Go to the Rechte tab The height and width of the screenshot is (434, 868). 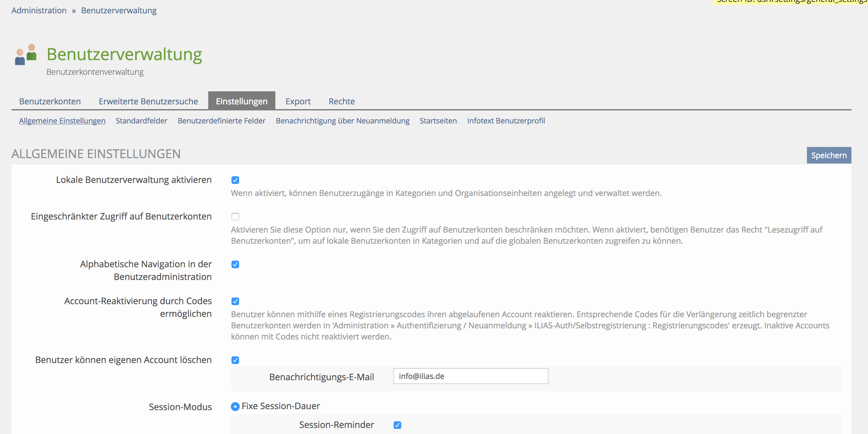[341, 101]
